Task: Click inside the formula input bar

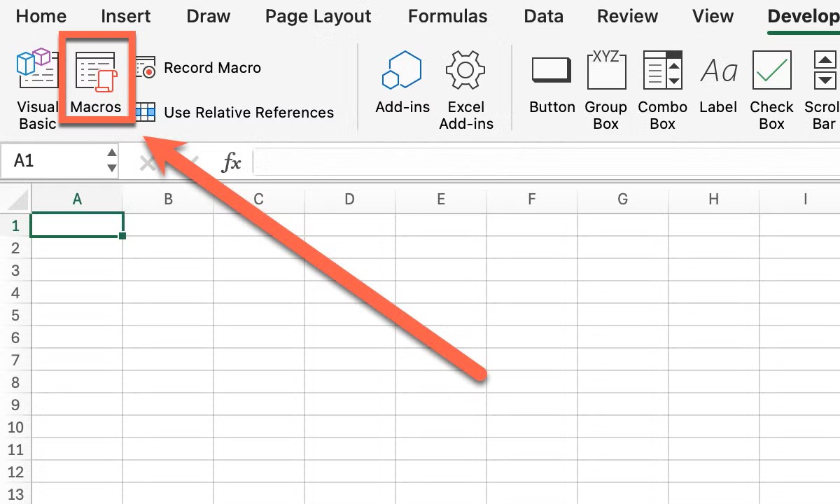Action: click(490, 162)
